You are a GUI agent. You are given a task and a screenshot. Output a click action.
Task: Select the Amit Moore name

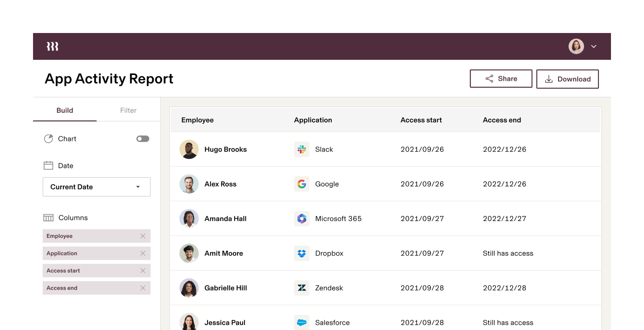[224, 253]
